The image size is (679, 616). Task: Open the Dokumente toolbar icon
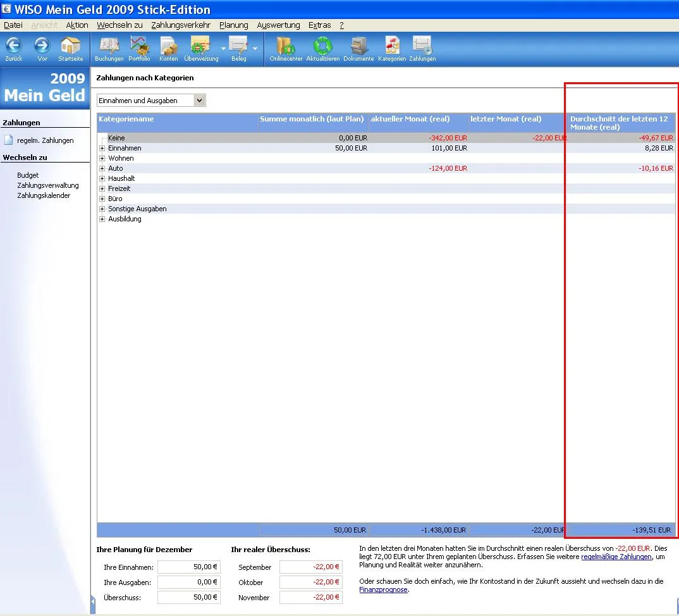(358, 46)
